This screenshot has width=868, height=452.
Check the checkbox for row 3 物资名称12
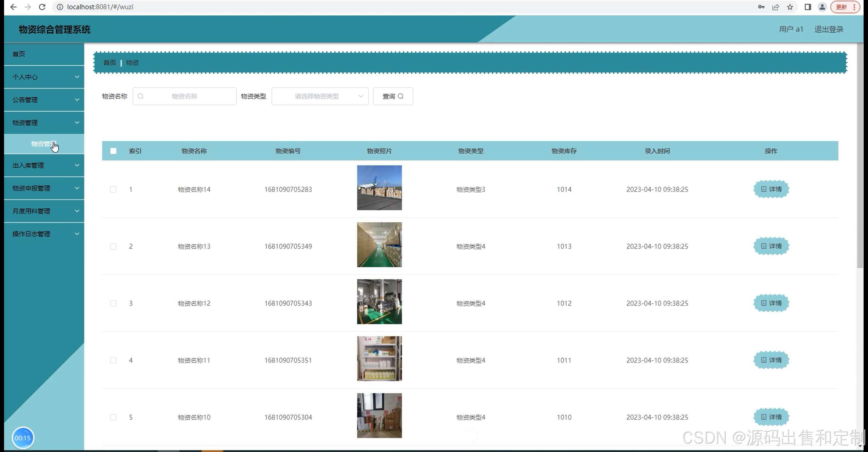tap(113, 303)
